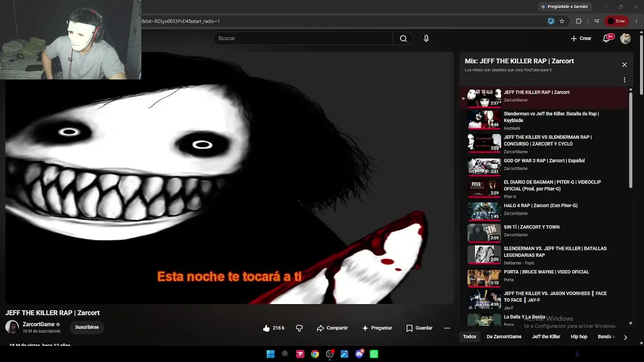Viewport: 644px width, 362px height.
Task: Click playlist title JEFF THE KILLER RAP | Zarcort
Action: 536,93
